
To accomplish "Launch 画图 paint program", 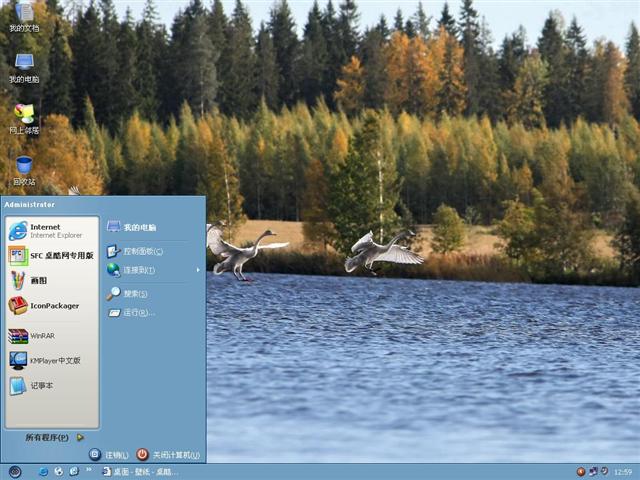I will tap(52, 281).
